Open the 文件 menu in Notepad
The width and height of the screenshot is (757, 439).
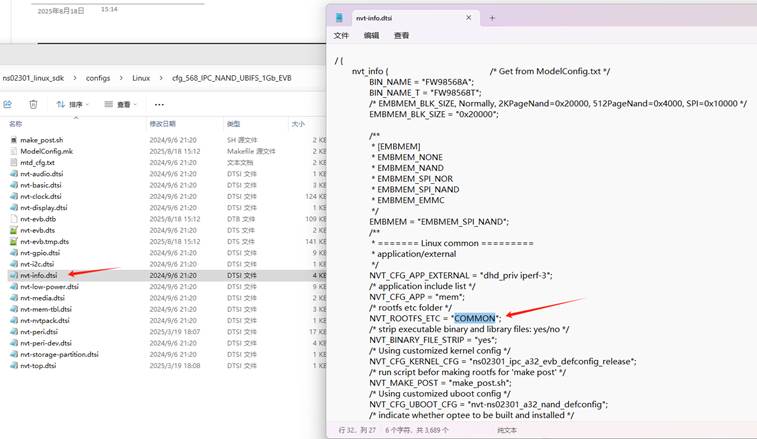[341, 36]
